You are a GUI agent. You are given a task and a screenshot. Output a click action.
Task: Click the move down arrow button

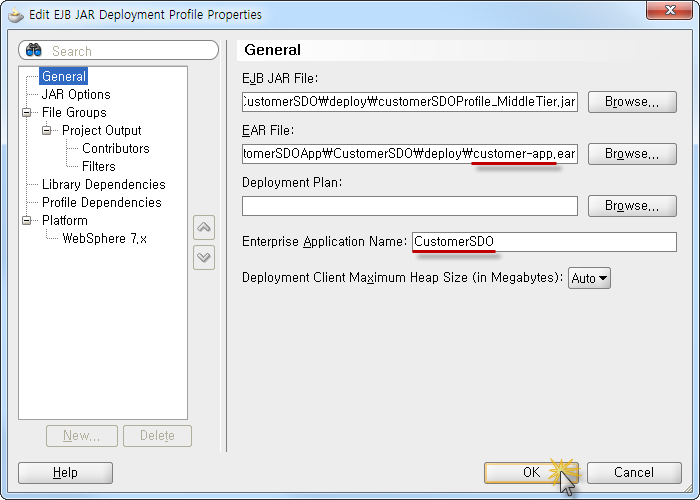pyautogui.click(x=204, y=258)
